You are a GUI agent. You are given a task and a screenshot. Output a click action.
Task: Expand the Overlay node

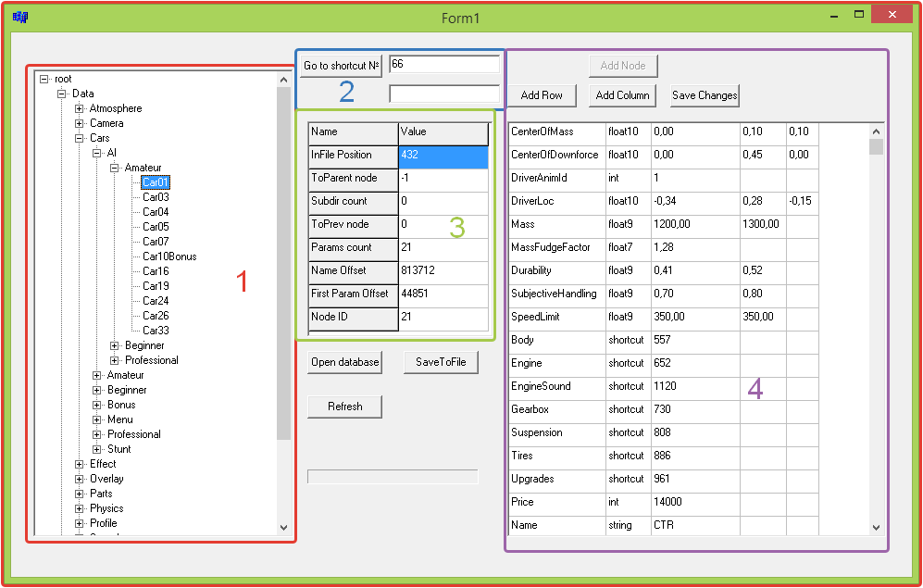click(79, 479)
